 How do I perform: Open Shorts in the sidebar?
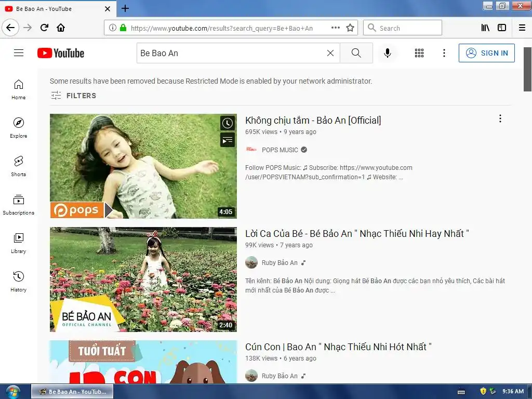tap(18, 166)
